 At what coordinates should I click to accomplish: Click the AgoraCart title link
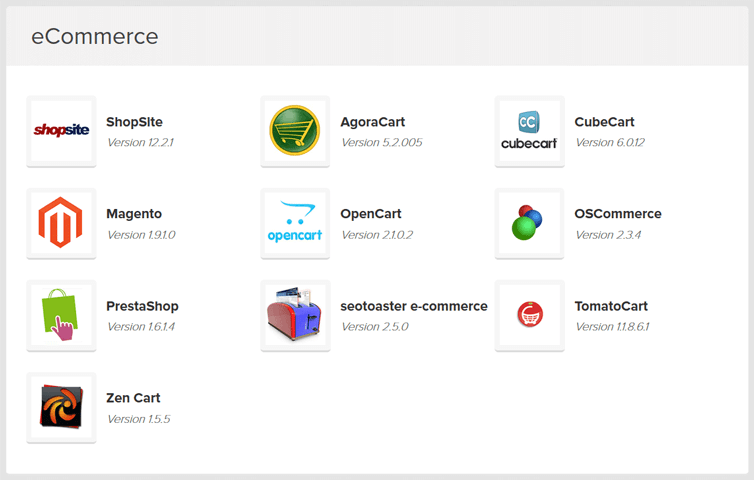[x=373, y=122]
